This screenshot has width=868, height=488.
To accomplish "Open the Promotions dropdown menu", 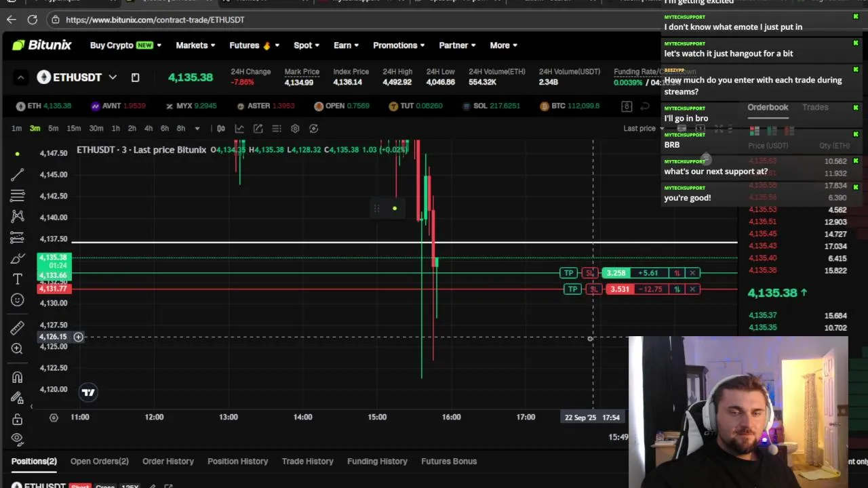I will (x=399, y=45).
